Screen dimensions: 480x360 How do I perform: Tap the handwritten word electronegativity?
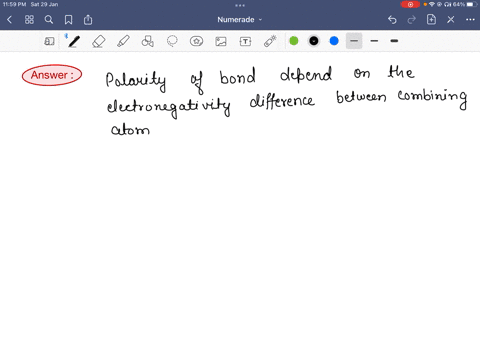[x=169, y=107]
